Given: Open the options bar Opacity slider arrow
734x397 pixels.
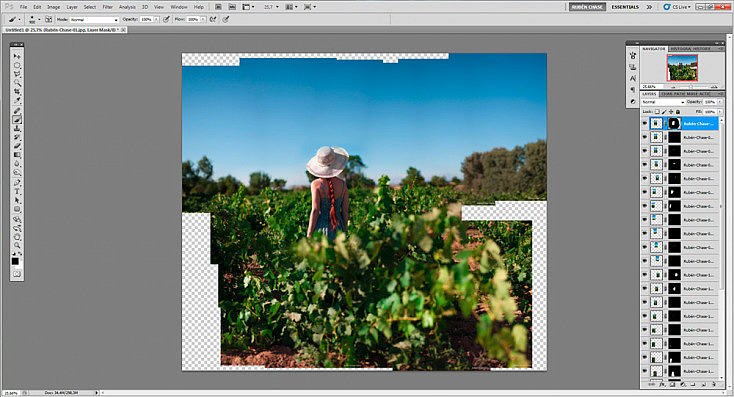Looking at the screenshot, I should pos(156,20).
